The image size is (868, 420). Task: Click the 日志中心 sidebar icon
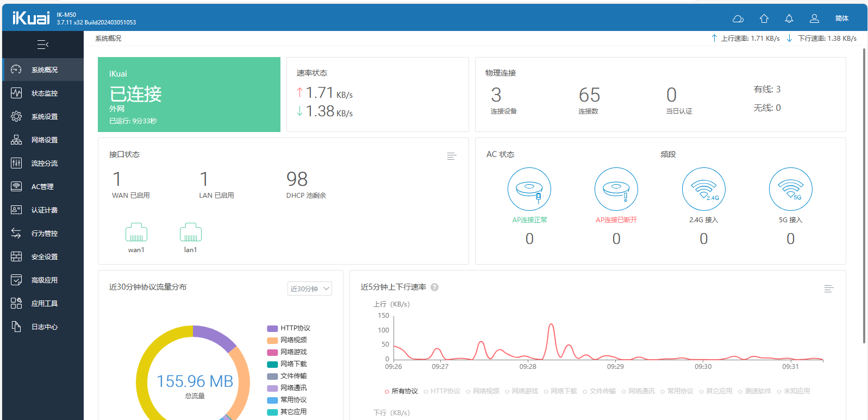coord(16,327)
